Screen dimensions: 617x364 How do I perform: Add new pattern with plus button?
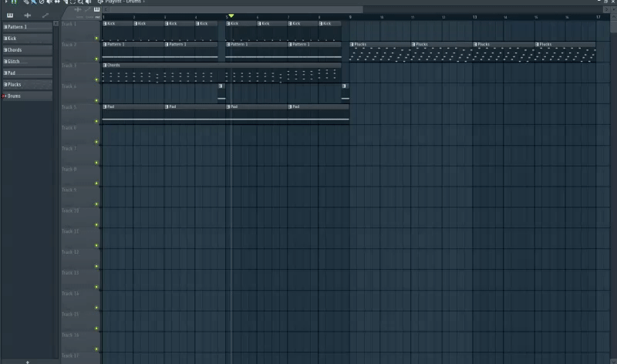pos(28,362)
